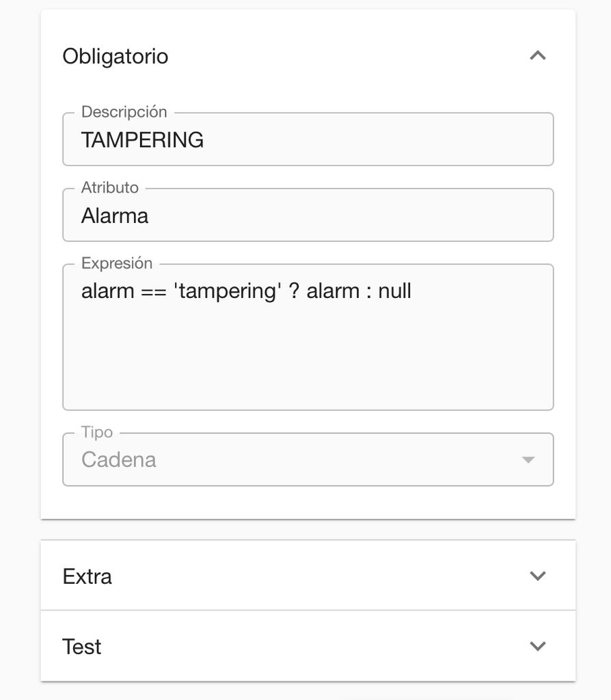The width and height of the screenshot is (611, 700).
Task: Open the Extra accordion panel
Action: tap(308, 576)
